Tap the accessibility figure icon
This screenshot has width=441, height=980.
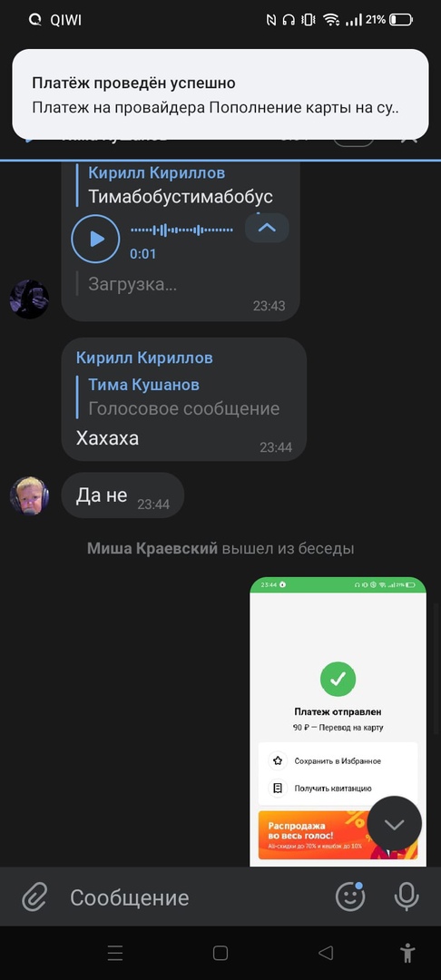pyautogui.click(x=407, y=953)
